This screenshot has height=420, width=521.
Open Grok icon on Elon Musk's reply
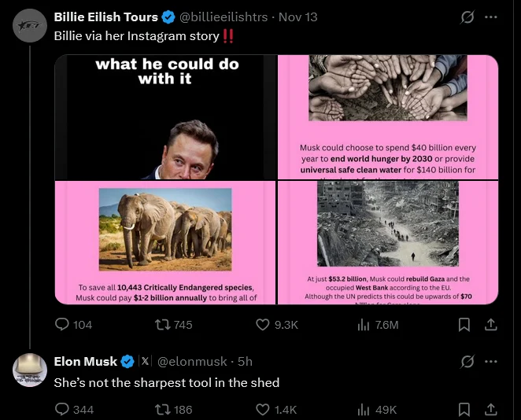[x=467, y=361]
